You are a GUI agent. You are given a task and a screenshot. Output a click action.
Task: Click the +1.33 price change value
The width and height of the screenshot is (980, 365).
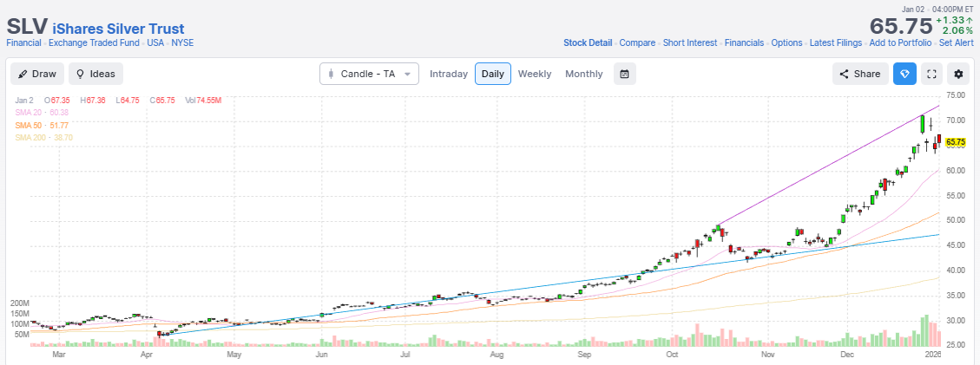(954, 21)
